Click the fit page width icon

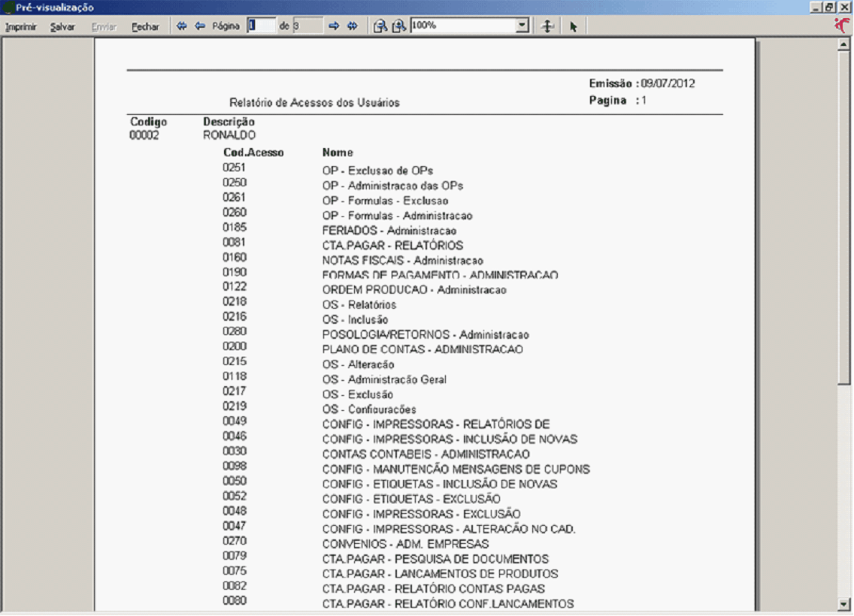click(548, 26)
